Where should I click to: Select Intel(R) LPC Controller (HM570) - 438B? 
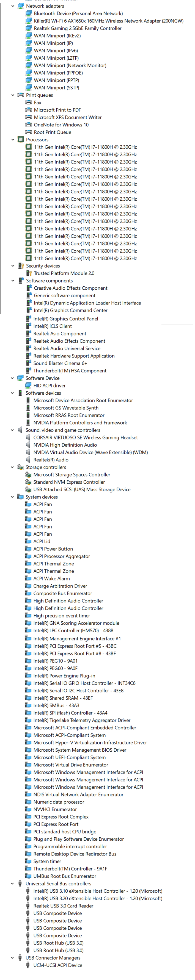(73, 631)
